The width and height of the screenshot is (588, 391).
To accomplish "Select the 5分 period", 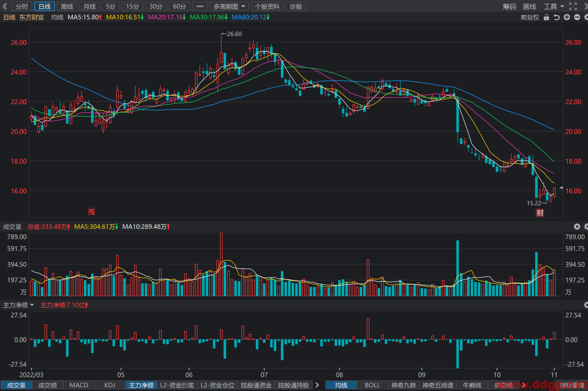I will pos(111,6).
